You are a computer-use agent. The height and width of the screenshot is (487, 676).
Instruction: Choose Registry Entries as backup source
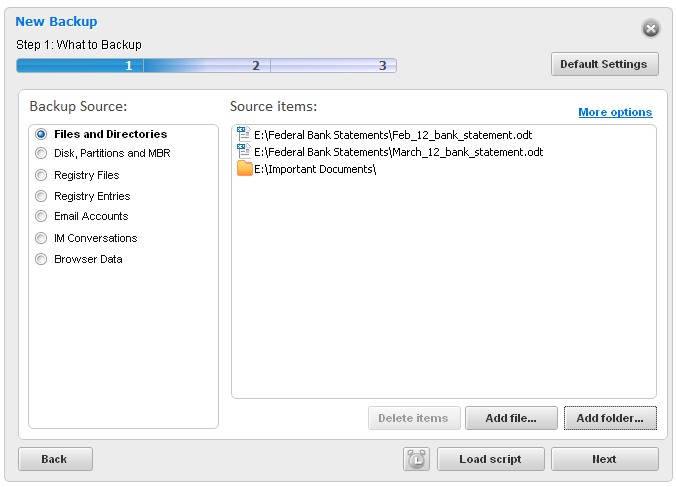[x=41, y=196]
